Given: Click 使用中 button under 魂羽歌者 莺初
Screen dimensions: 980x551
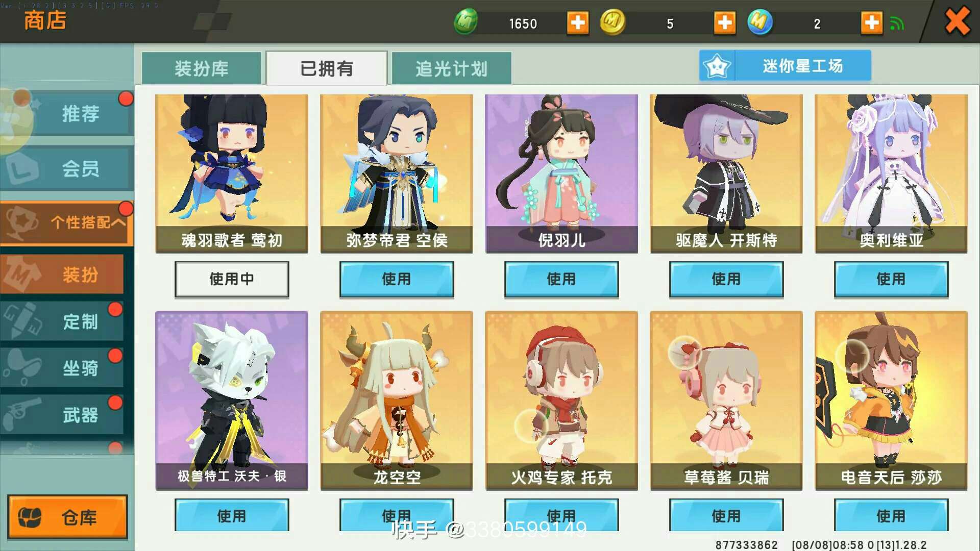Looking at the screenshot, I should click(x=232, y=279).
